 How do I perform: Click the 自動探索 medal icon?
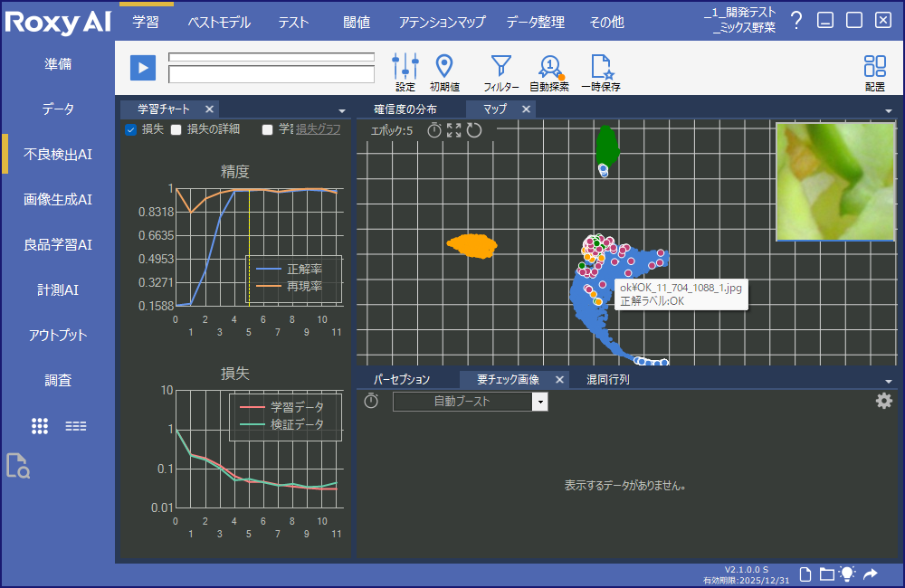[549, 66]
